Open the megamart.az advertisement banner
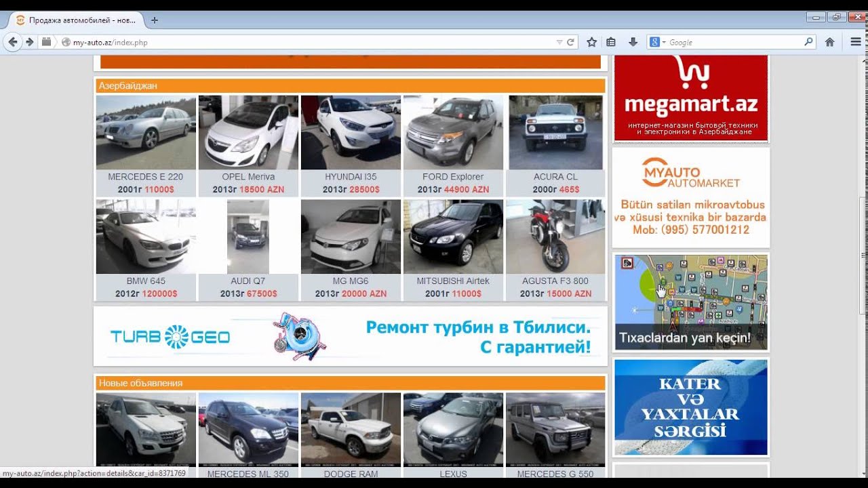 coord(691,98)
